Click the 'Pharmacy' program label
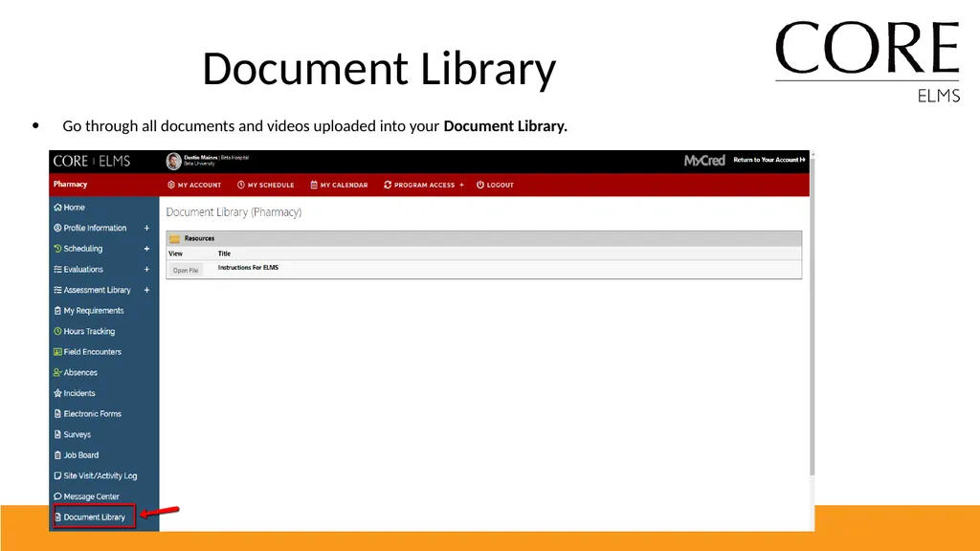Screen dimensions: 980x551 coord(70,185)
